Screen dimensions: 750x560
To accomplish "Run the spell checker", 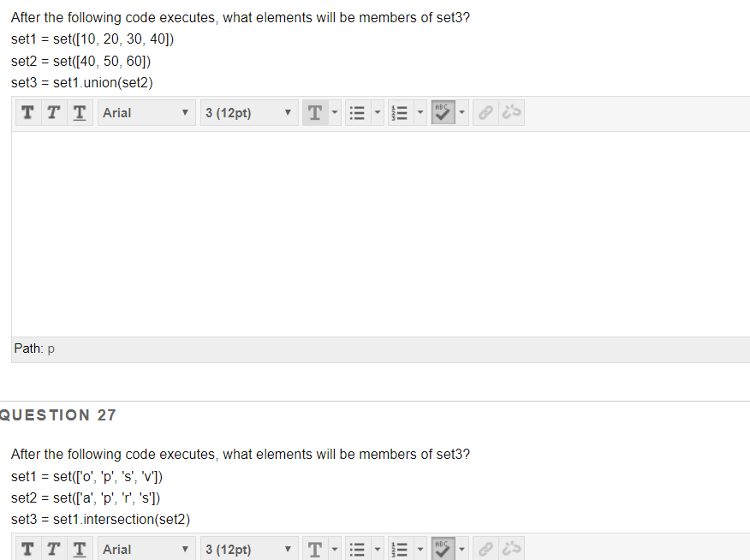I will point(444,112).
